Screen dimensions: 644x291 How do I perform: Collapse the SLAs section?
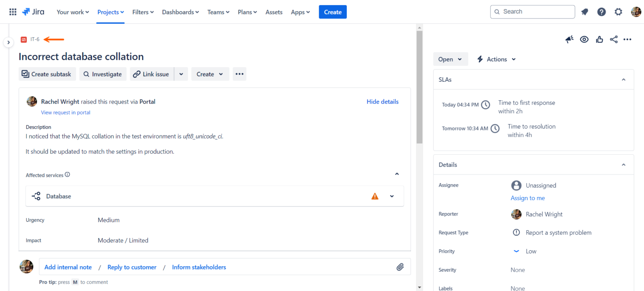point(623,79)
